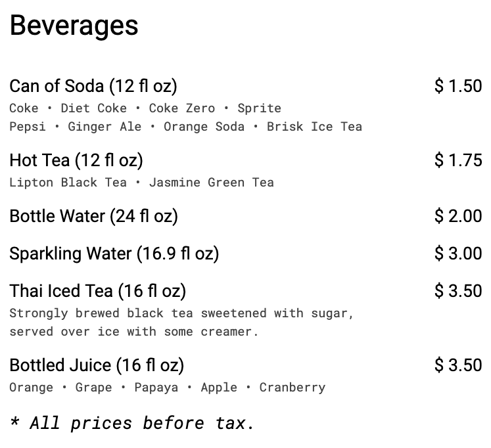Click the Bottled Juice $ 3.50 price
This screenshot has height=448, width=491.
[458, 365]
